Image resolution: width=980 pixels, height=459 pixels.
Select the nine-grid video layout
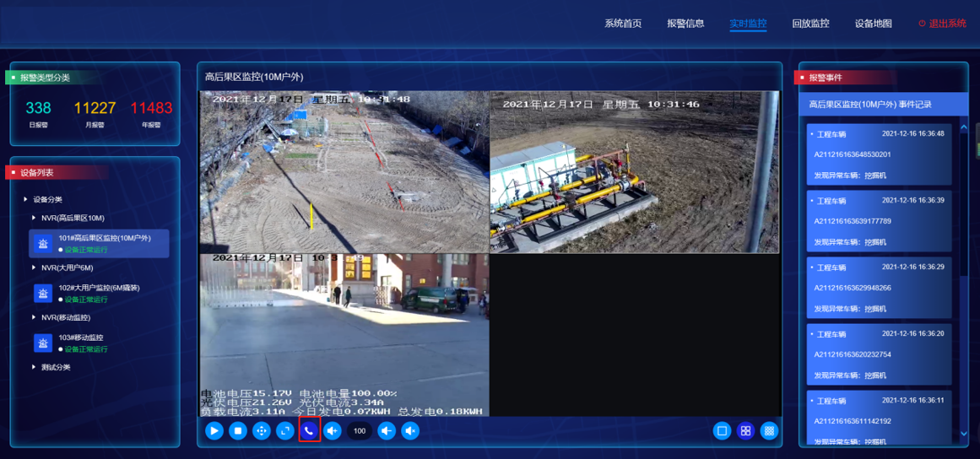point(769,431)
